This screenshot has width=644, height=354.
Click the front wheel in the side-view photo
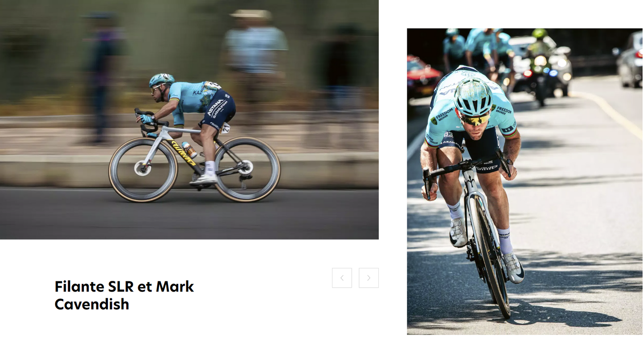pyautogui.click(x=143, y=169)
